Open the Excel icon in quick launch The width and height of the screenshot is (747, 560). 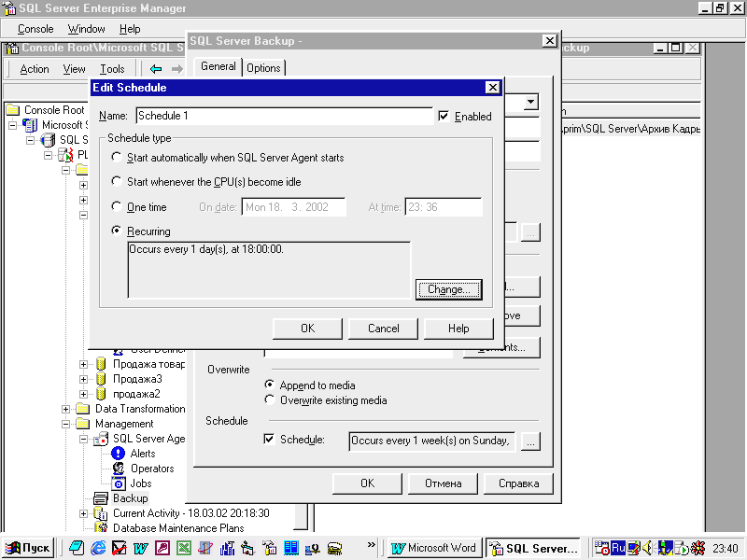tap(184, 548)
